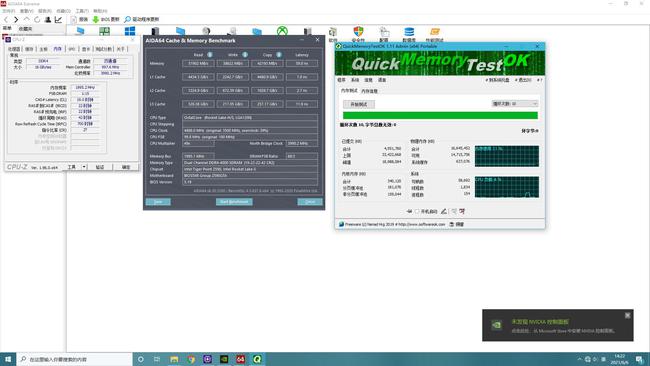Viewport: 650px width, 366px height.
Task: Expand the CPU-Z tools dropdown arrow
Action: (x=84, y=167)
